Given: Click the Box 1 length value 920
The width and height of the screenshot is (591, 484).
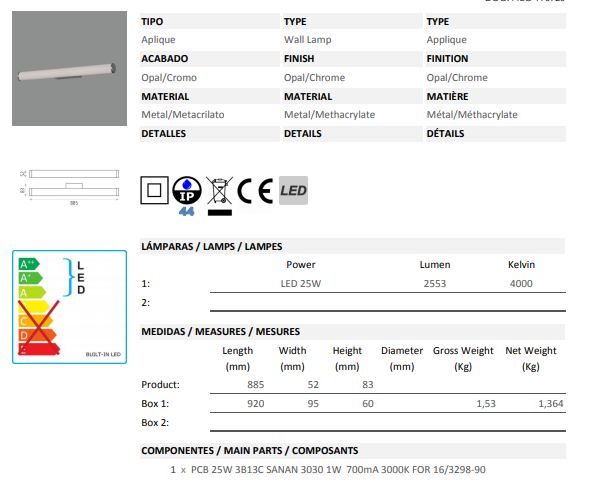Looking at the screenshot, I should click(x=256, y=404).
